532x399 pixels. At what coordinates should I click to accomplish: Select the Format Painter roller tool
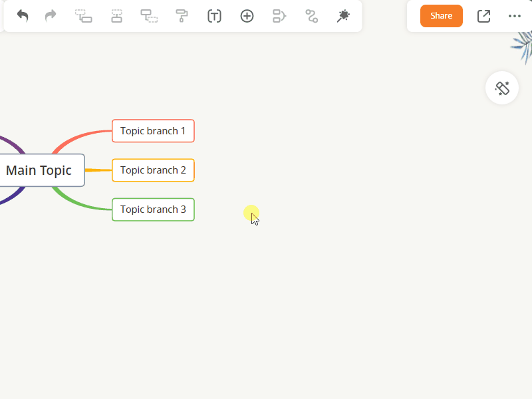tap(182, 16)
